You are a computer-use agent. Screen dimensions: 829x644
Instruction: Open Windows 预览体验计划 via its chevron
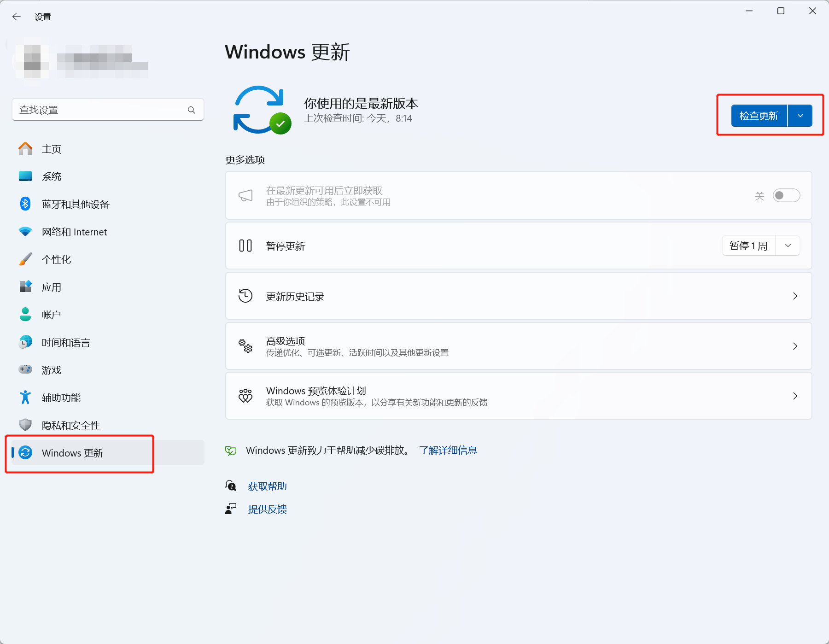(x=795, y=396)
